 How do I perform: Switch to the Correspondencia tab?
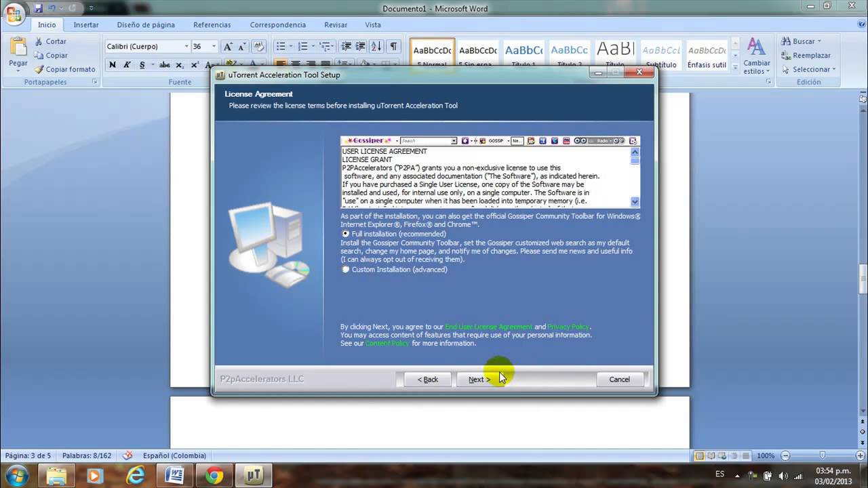coord(277,24)
